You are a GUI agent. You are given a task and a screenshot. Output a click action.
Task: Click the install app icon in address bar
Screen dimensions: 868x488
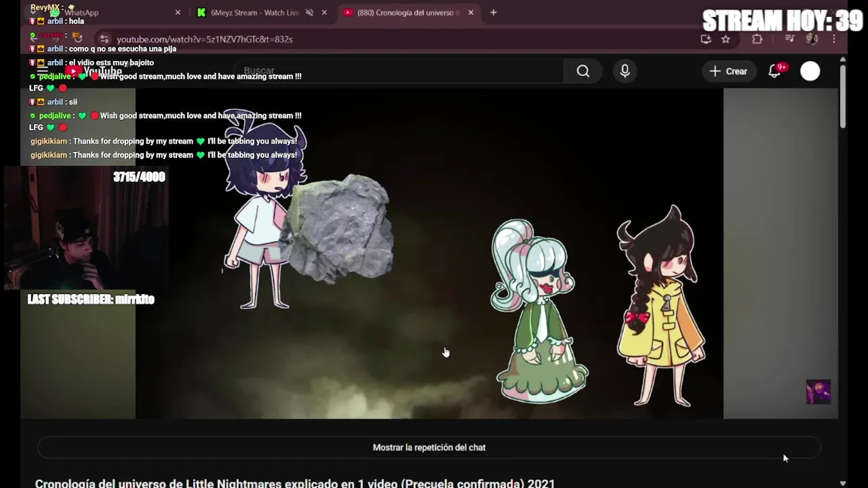(706, 39)
